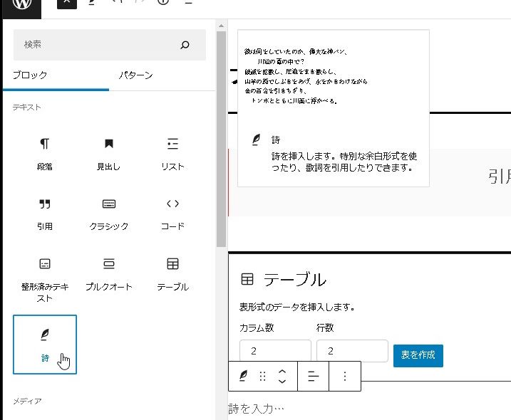Screen dimensions: 511x420
Task: Click the verse block type icon in toolbar
Action: coord(244,377)
